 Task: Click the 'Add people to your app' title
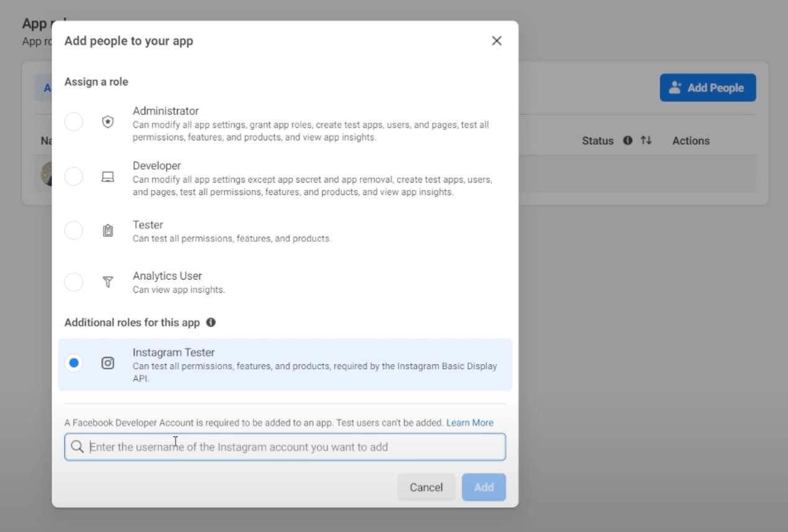[129, 41]
